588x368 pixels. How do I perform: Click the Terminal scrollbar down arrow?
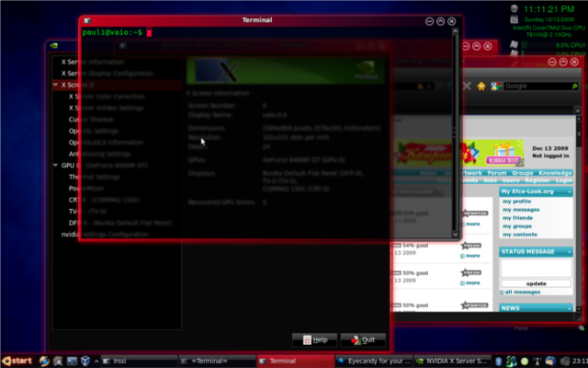pyautogui.click(x=456, y=235)
